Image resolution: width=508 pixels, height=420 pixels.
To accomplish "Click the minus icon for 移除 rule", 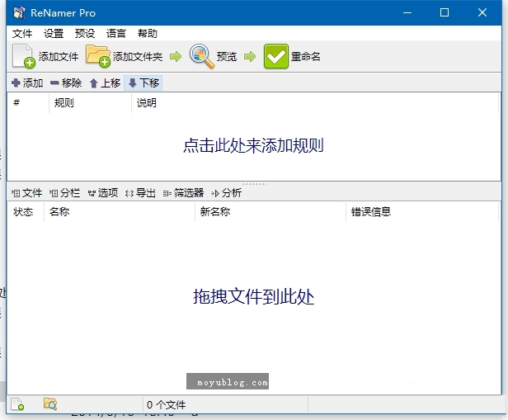I will click(54, 83).
